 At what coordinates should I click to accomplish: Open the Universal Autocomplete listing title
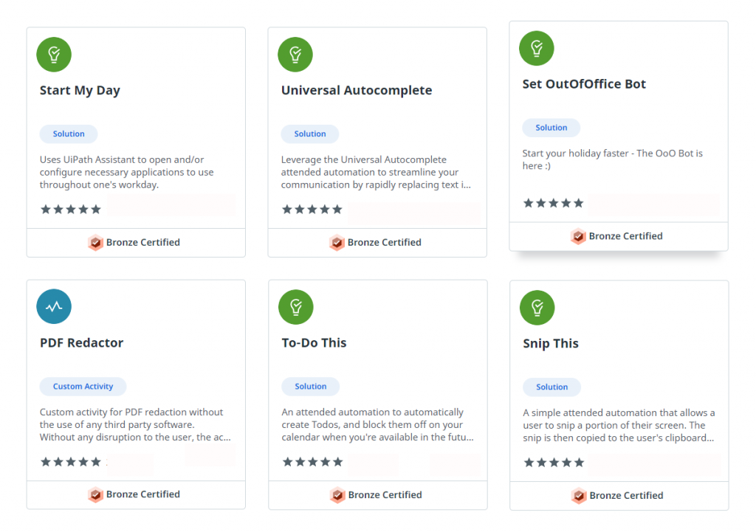(357, 90)
